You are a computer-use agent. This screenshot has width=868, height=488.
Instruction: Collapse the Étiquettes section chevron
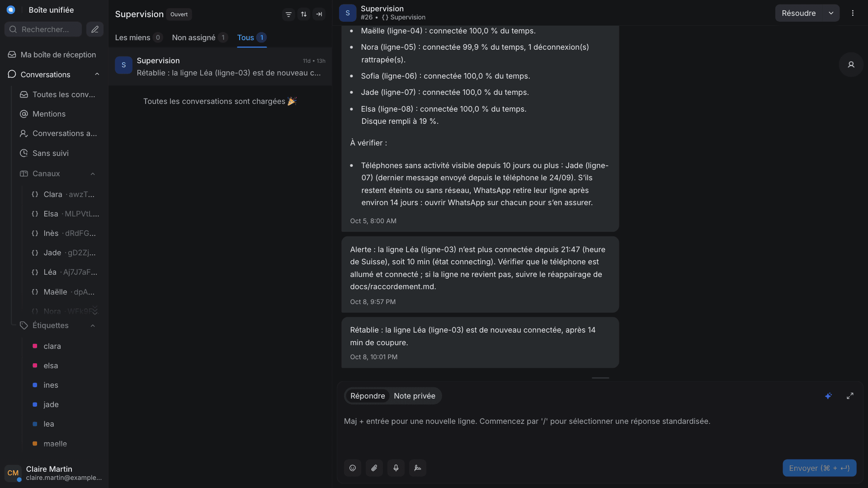tap(93, 326)
